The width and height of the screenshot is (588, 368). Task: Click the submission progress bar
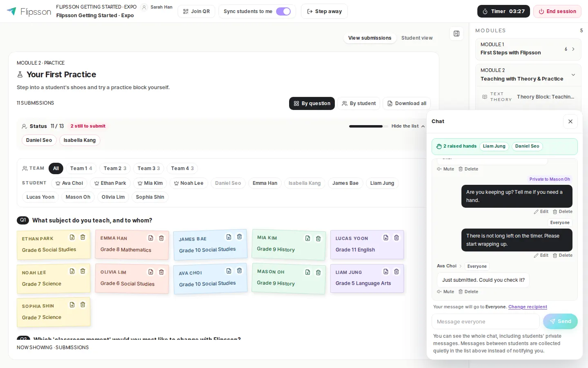(x=369, y=126)
